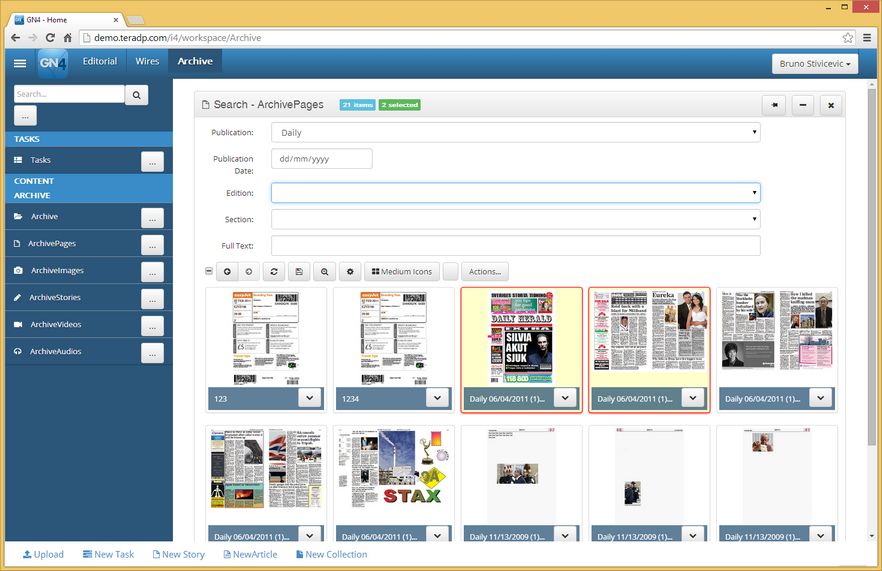This screenshot has width=882, height=571.
Task: Click the ArchiveStories pencil icon
Action: coord(17,297)
